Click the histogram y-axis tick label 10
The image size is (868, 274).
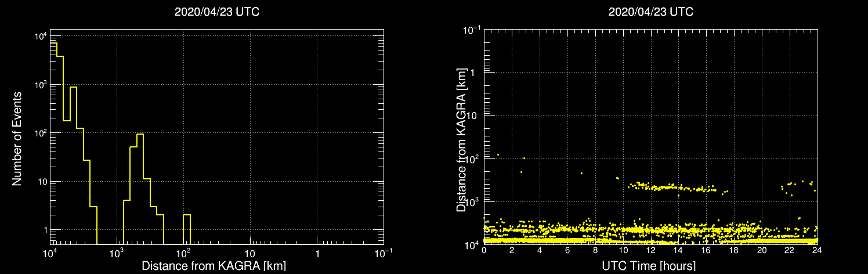point(42,182)
